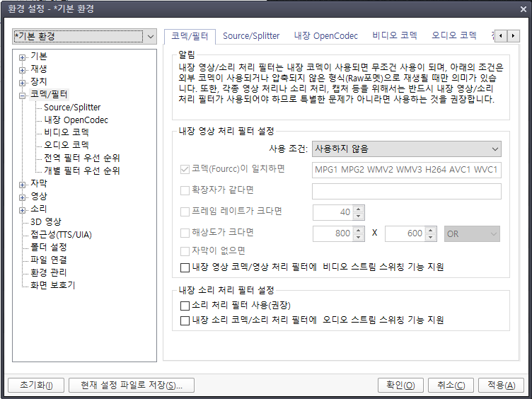532x399 pixels.
Task: Switch to the 오디오 코덱 tab
Action: coord(454,35)
